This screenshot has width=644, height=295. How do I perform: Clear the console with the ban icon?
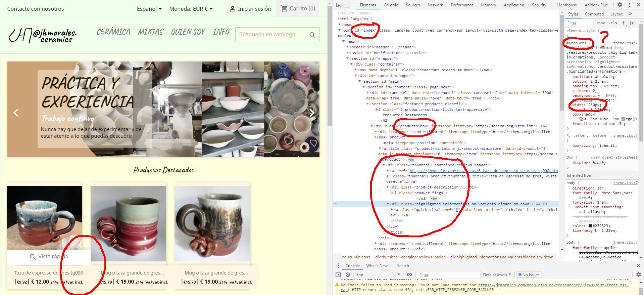tap(348, 275)
